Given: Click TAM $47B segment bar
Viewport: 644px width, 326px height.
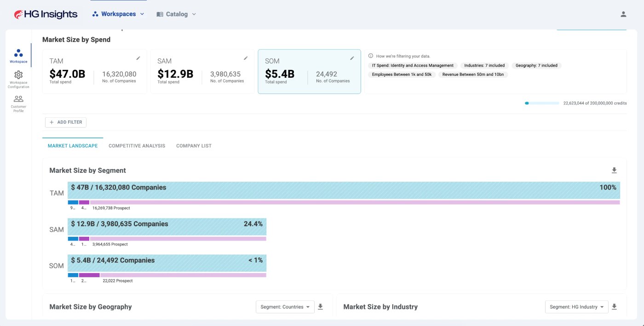Looking at the screenshot, I should [344, 190].
